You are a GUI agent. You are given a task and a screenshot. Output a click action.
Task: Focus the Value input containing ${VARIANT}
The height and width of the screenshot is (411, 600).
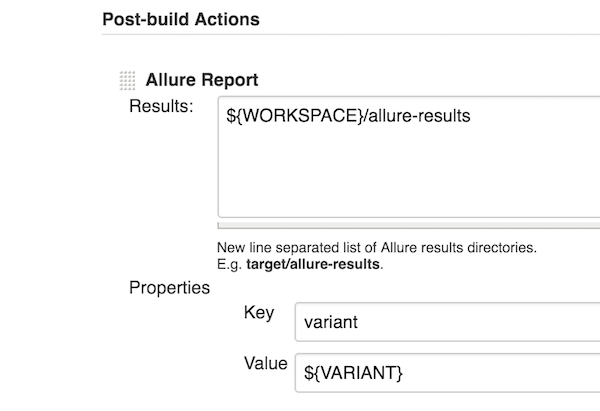click(x=447, y=373)
